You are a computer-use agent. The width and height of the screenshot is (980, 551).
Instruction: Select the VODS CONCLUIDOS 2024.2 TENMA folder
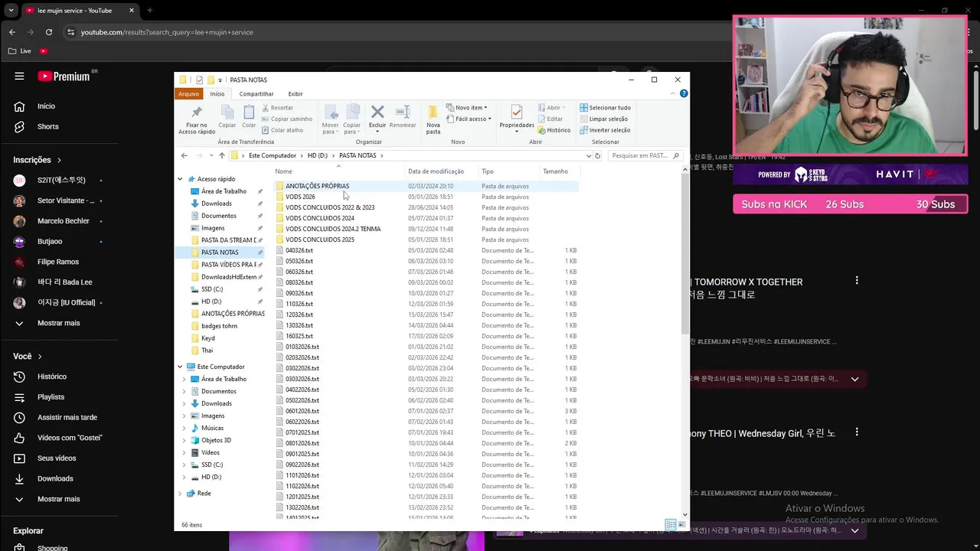click(x=332, y=229)
